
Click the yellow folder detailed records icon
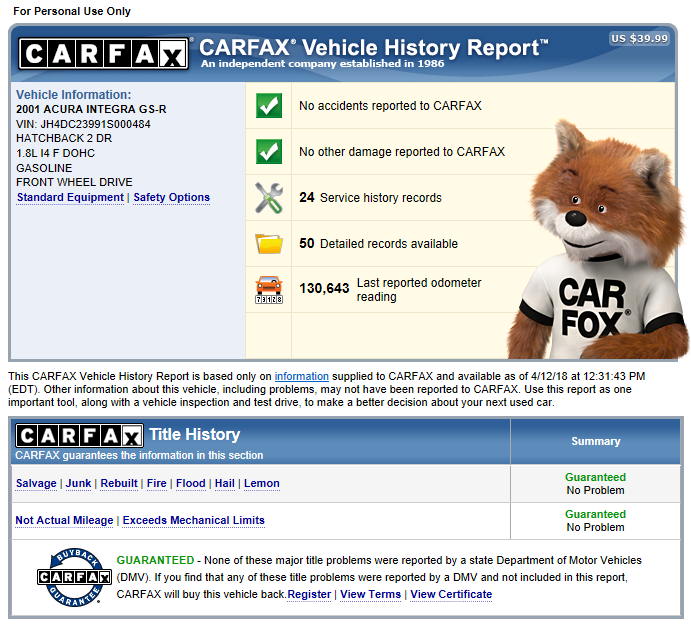269,244
